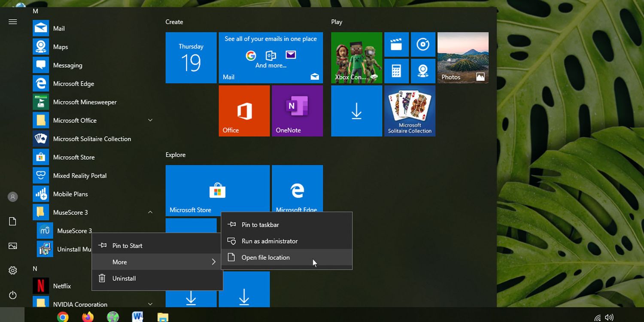Screen dimensions: 644x322
Task: Click the download placeholder tile in Play group
Action: (x=356, y=111)
